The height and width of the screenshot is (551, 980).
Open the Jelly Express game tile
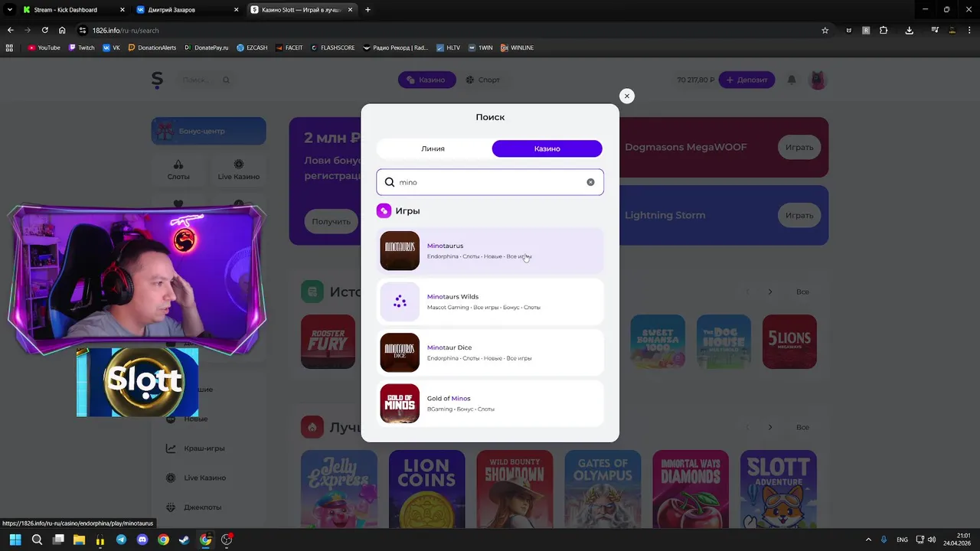click(x=339, y=488)
